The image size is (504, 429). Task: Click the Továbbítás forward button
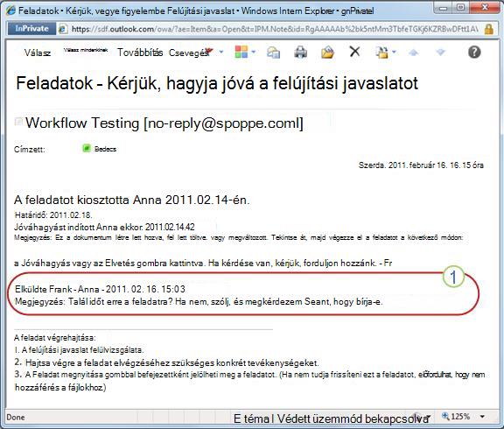pyautogui.click(x=140, y=53)
